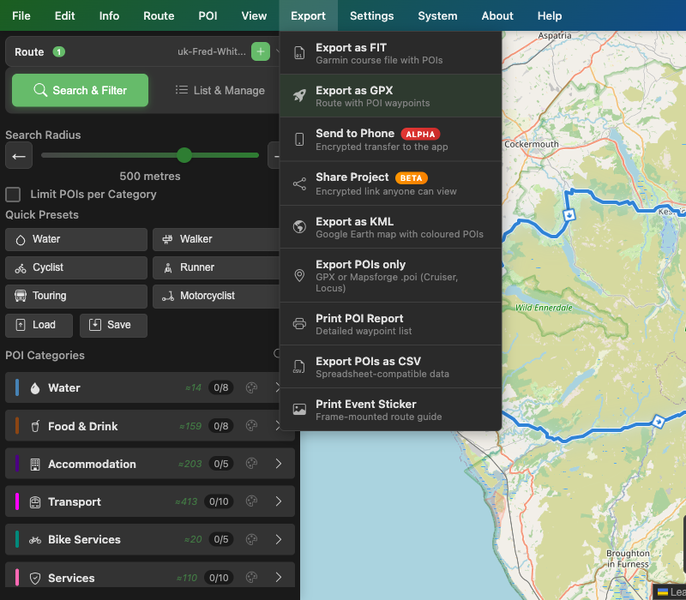Open the Route menu
686x600 pixels.
159,16
